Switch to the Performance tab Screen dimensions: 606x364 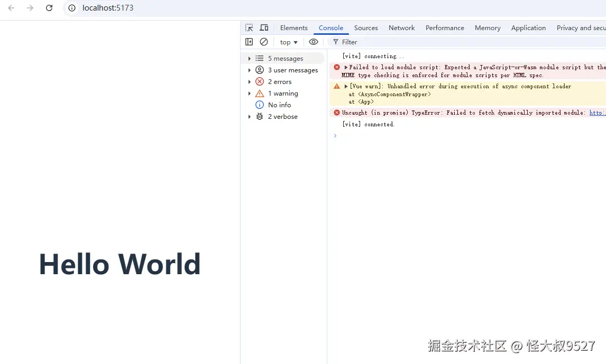coord(445,28)
